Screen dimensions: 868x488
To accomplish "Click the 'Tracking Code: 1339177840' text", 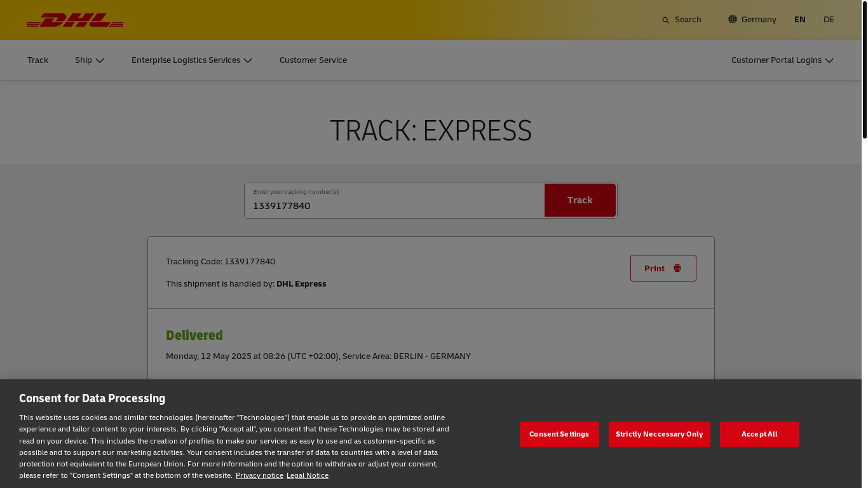I will pyautogui.click(x=220, y=262).
